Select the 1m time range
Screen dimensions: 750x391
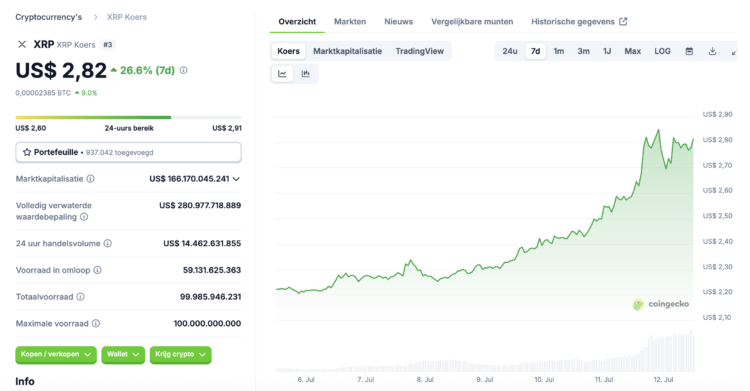[x=559, y=51]
